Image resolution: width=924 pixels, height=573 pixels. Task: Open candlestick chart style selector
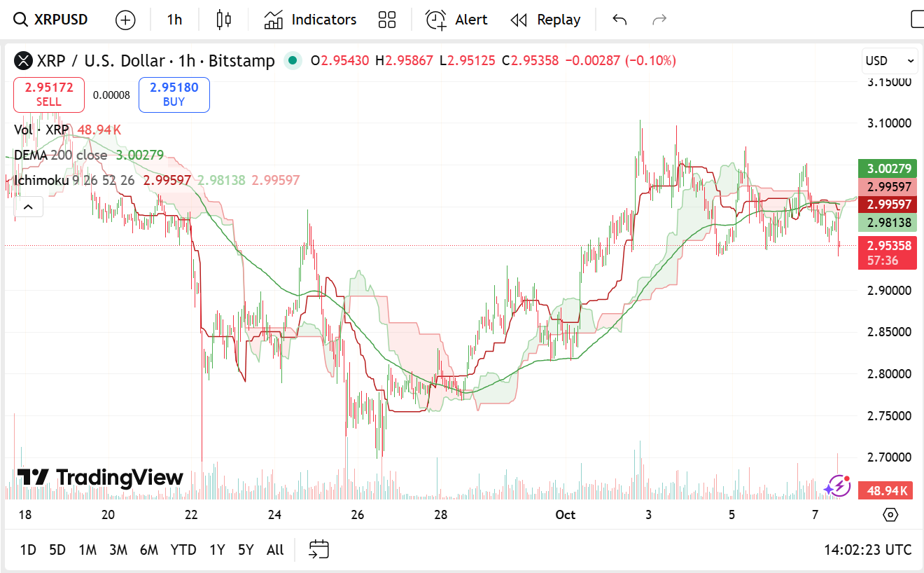pos(223,20)
